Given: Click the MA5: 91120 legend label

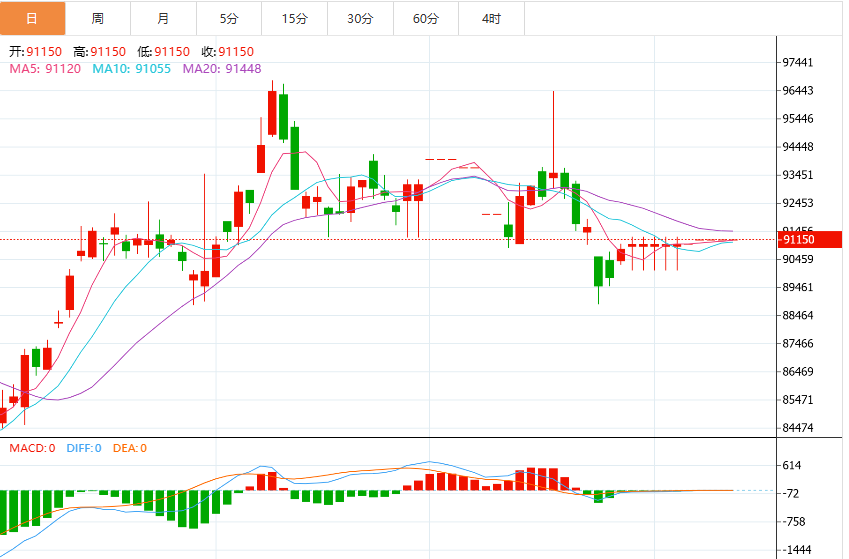Looking at the screenshot, I should click(x=45, y=69).
